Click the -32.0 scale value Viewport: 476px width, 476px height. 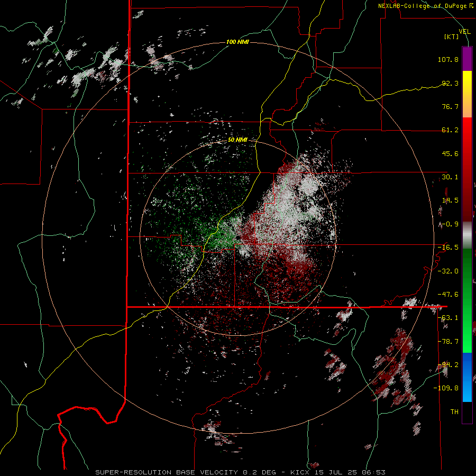click(x=448, y=271)
